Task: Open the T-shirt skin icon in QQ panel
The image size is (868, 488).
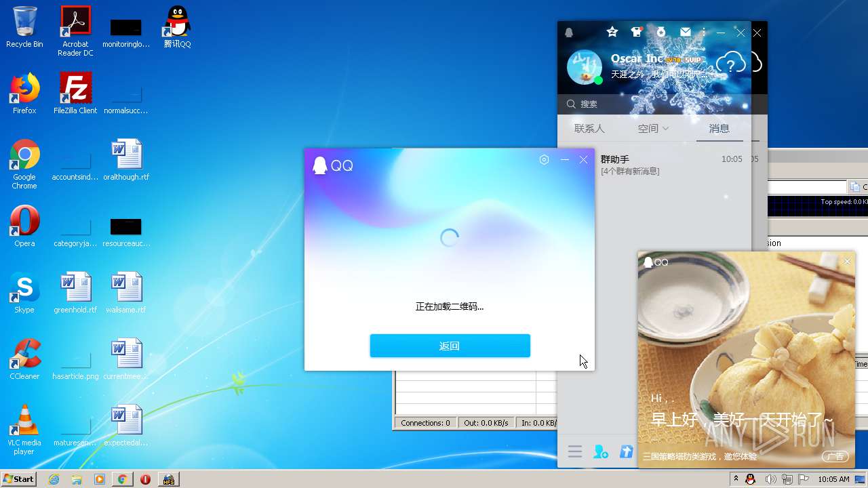Action: pyautogui.click(x=636, y=32)
